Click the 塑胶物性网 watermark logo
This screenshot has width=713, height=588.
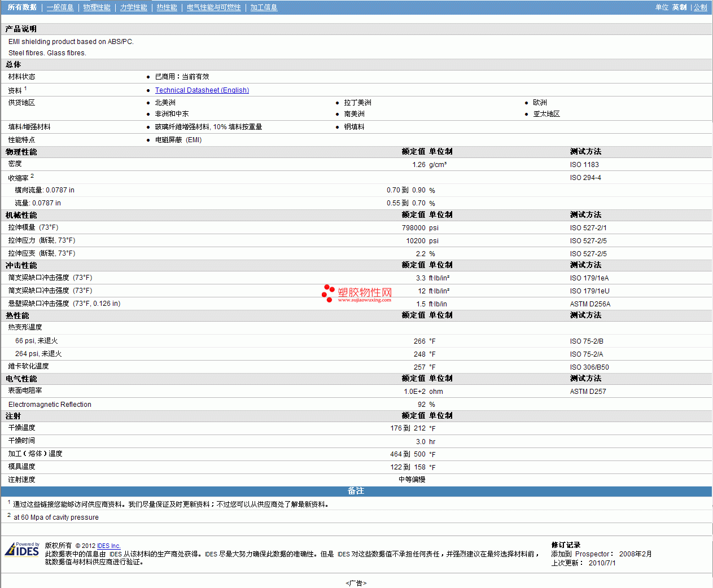[x=357, y=293]
